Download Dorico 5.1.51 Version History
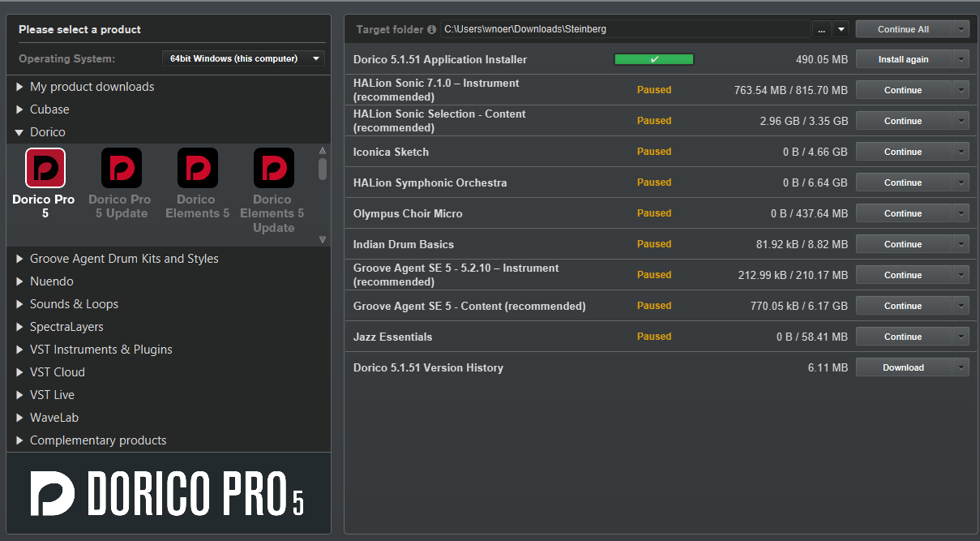 click(x=903, y=367)
